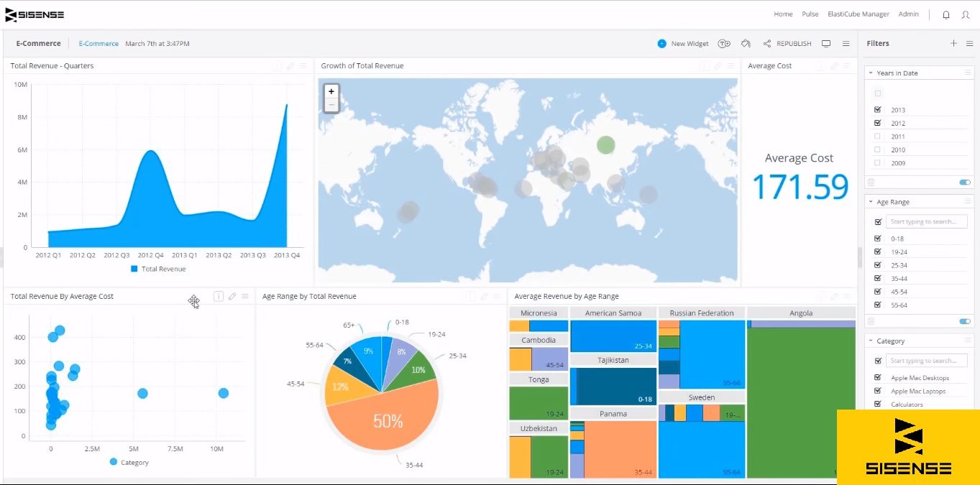This screenshot has height=485, width=980.
Task: Click the share dashboard icon
Action: pyautogui.click(x=768, y=43)
